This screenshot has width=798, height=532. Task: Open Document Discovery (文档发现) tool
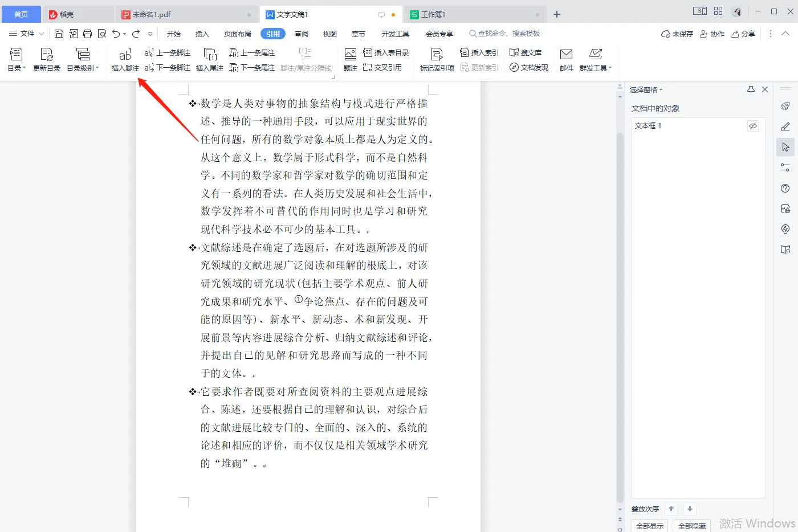tap(529, 68)
